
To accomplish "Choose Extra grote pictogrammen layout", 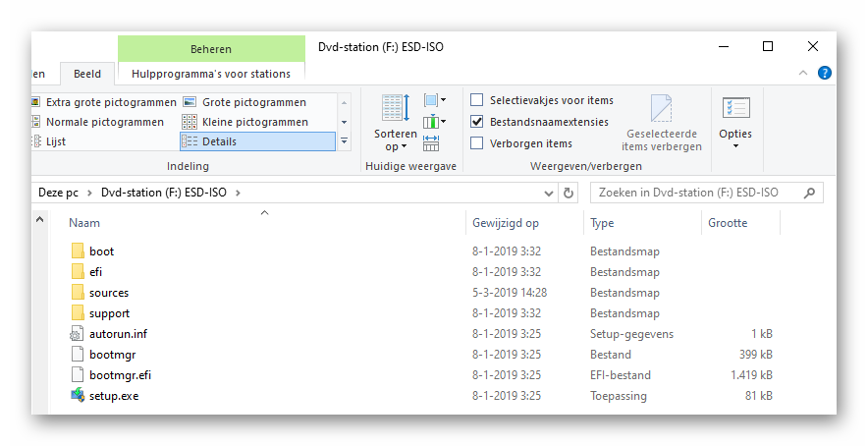I will coord(105,102).
